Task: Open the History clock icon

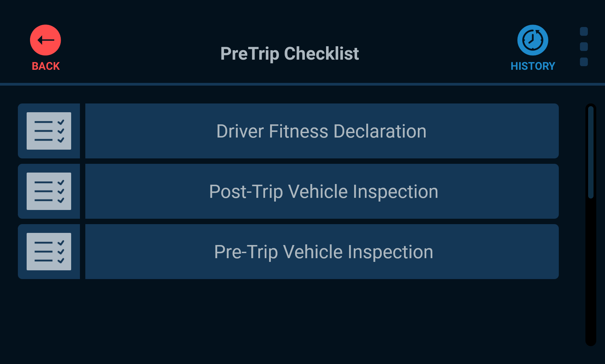Action: (x=533, y=40)
